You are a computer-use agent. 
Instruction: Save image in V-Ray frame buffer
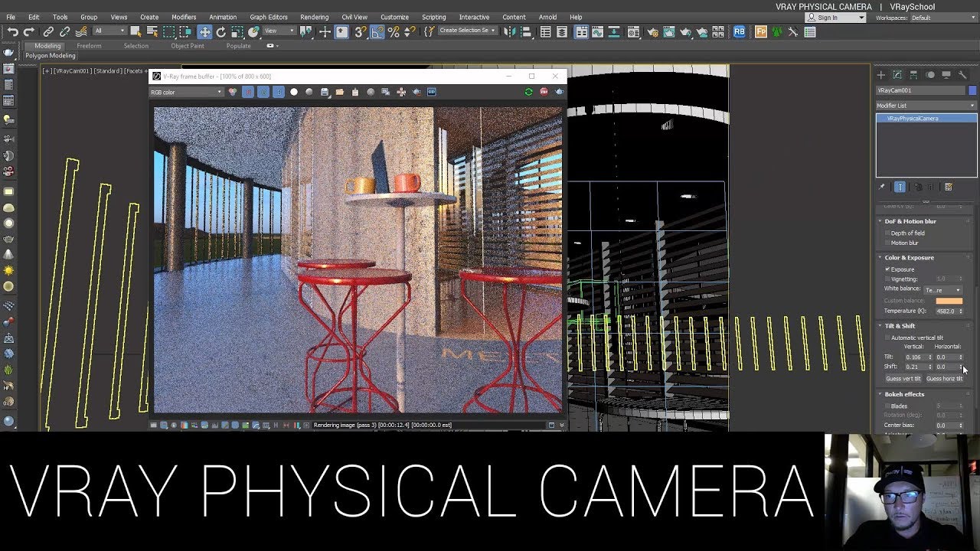pos(325,92)
